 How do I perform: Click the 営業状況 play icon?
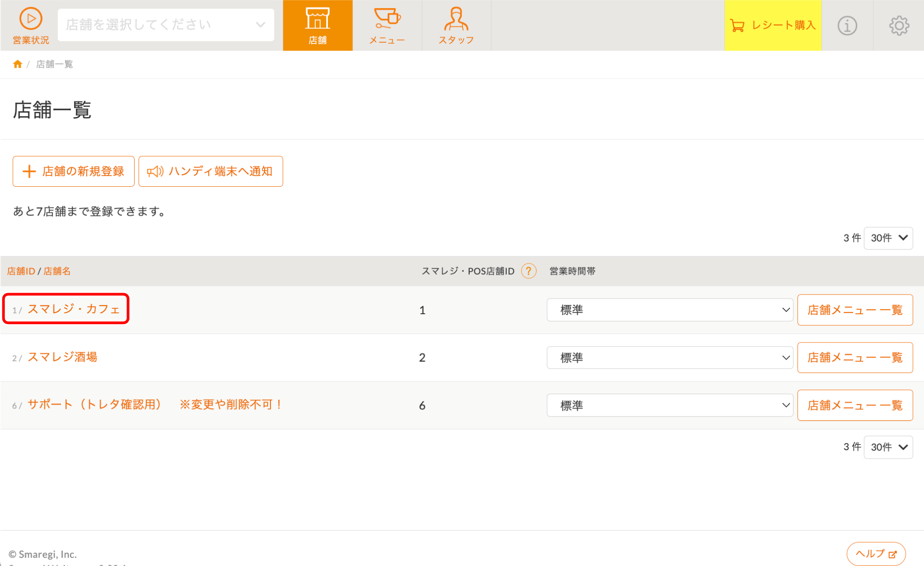[x=31, y=19]
